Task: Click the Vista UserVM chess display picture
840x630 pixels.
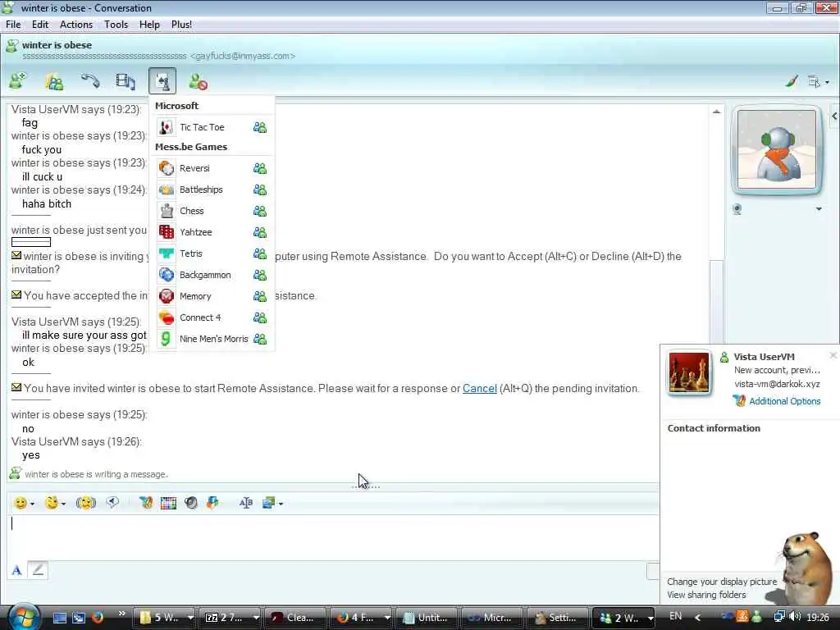Action: (689, 373)
